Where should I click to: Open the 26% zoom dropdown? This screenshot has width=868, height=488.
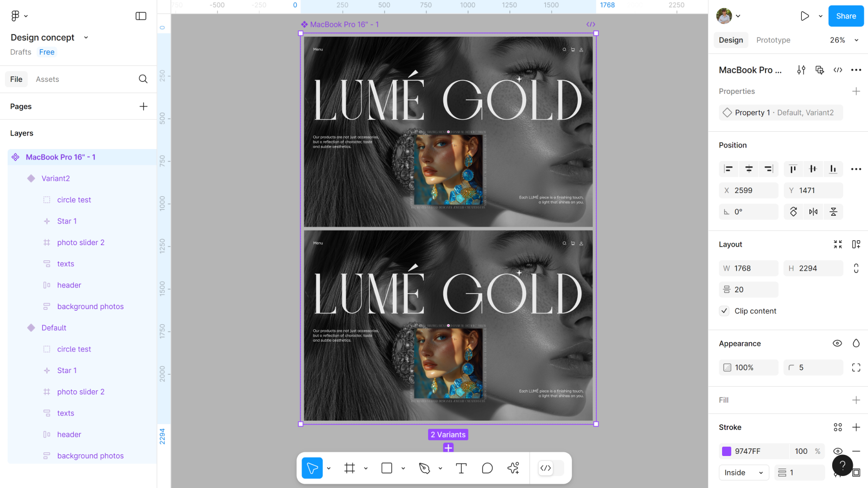tap(844, 40)
